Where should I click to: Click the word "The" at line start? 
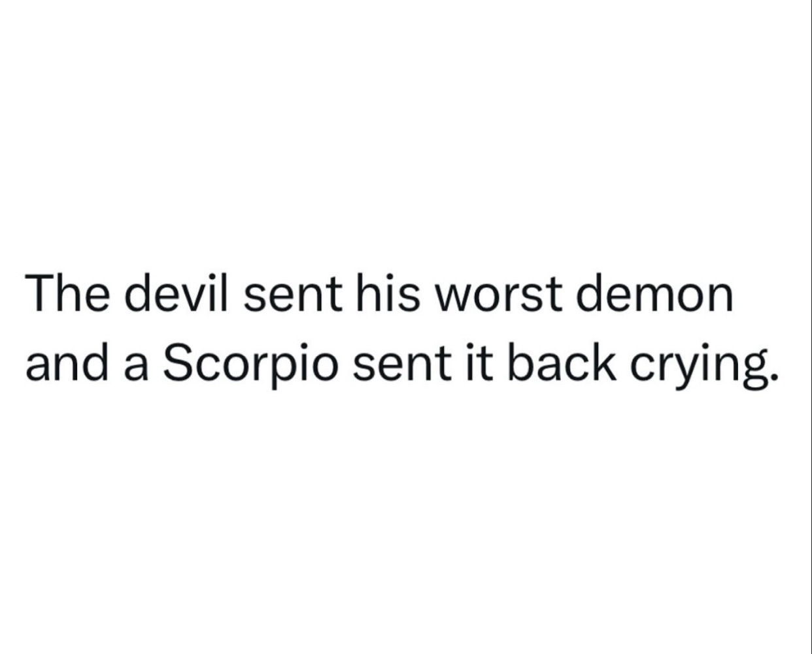[x=69, y=293]
